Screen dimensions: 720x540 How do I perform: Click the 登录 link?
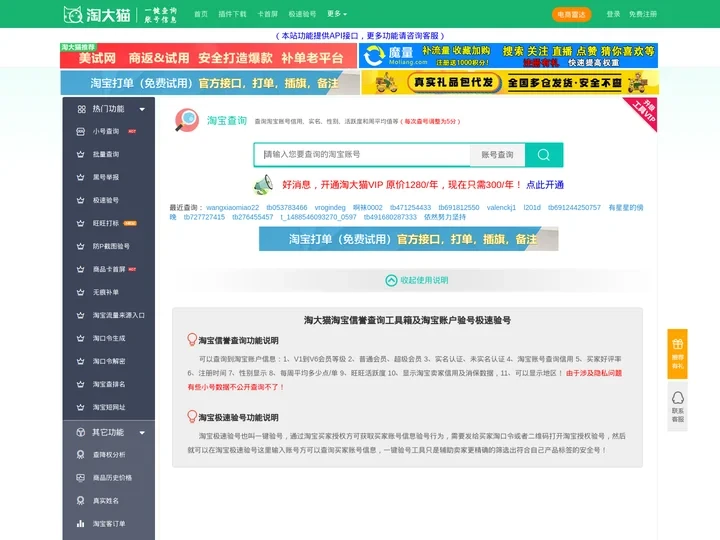[613, 14]
